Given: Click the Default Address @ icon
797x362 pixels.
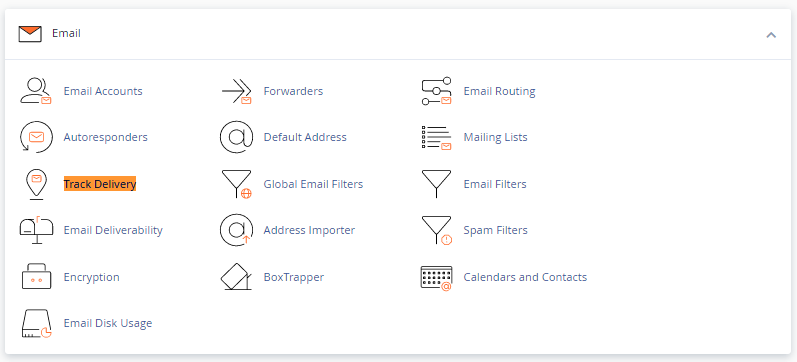Looking at the screenshot, I should pos(236,137).
